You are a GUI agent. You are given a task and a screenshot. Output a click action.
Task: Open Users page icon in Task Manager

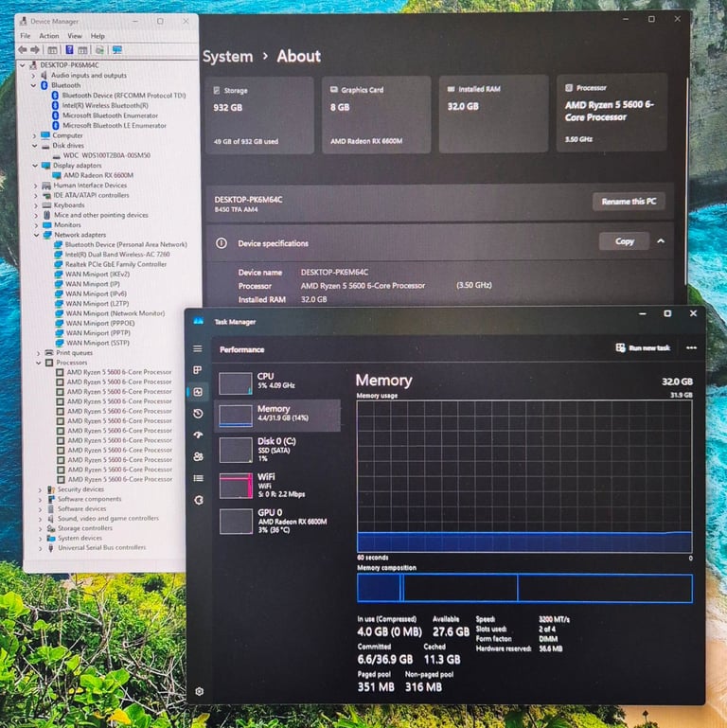click(198, 456)
